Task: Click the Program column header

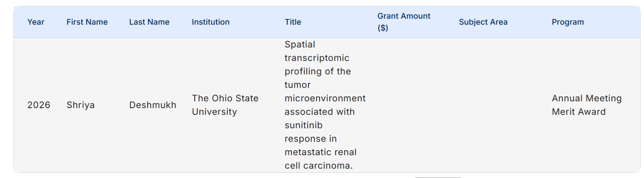Action: point(568,22)
